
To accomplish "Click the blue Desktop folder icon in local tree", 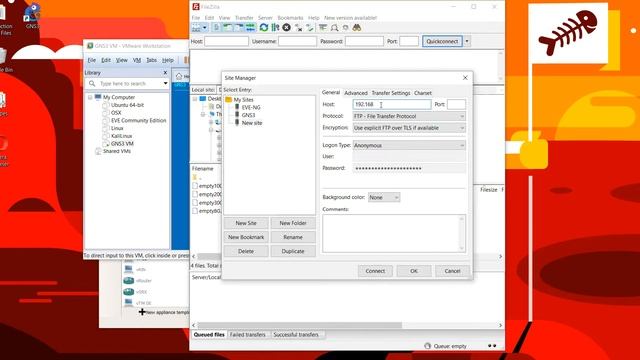I will coord(203,99).
